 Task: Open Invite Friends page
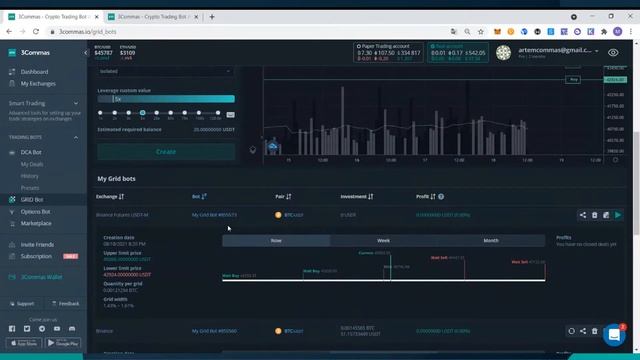[37, 244]
